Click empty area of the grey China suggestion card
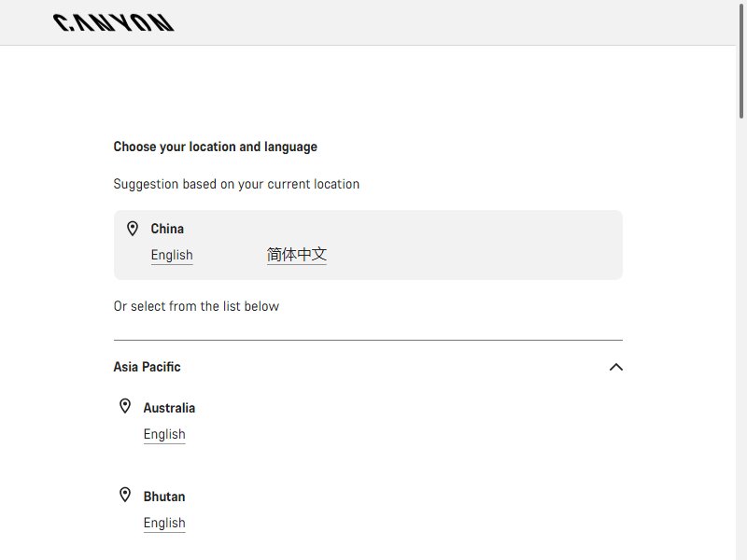 point(476,245)
